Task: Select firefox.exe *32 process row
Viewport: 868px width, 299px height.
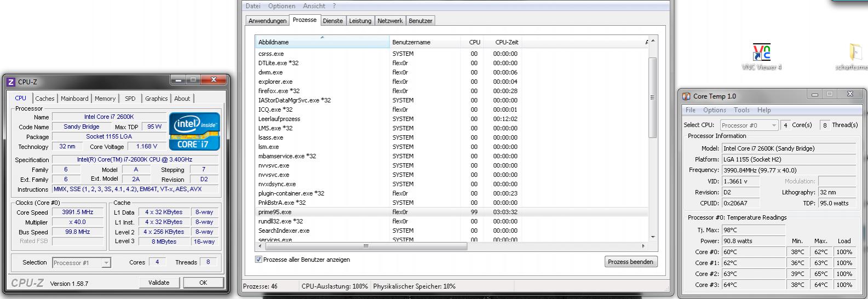Action: click(452, 91)
